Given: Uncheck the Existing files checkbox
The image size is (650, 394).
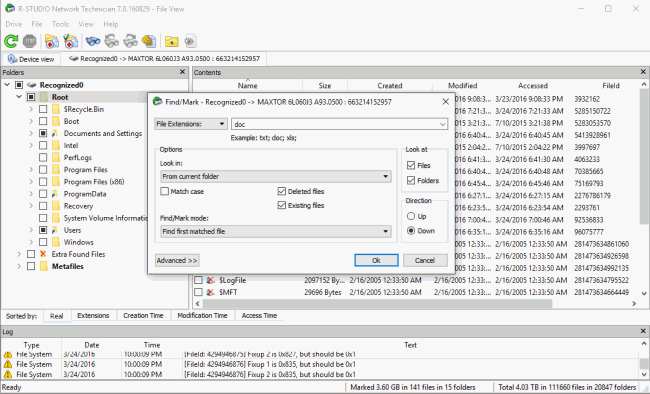Looking at the screenshot, I should pyautogui.click(x=282, y=205).
